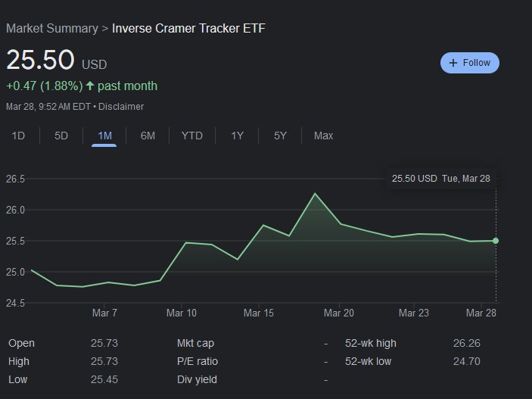Screen dimensions: 532x399
Task: Click the High label in stats table
Action: pos(19,361)
